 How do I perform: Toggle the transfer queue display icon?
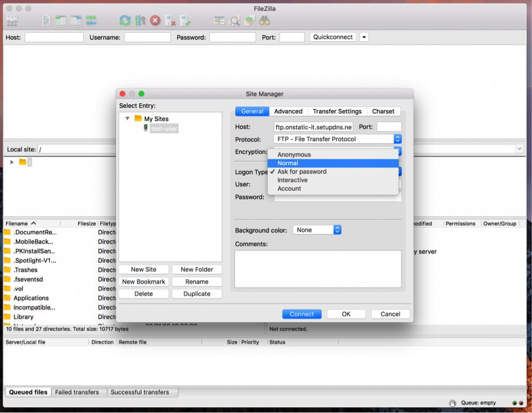(x=91, y=21)
